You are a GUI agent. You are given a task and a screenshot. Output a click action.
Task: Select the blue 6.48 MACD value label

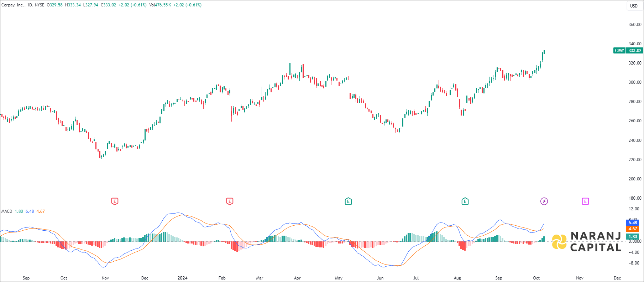tap(632, 223)
